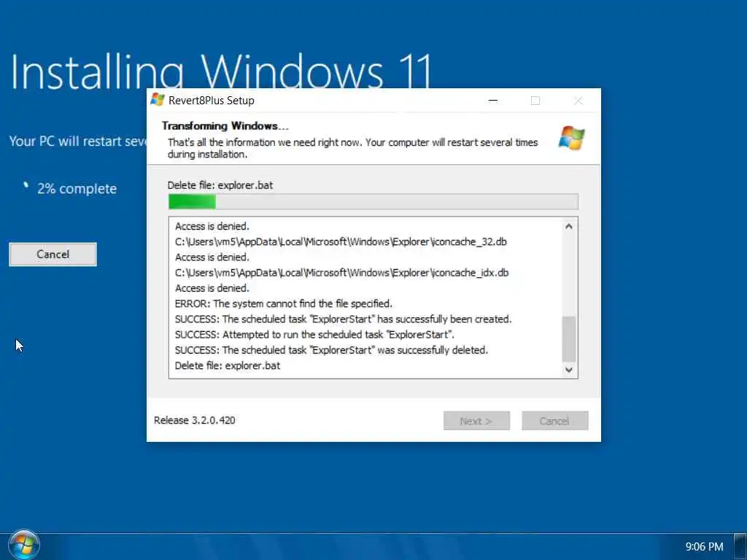This screenshot has width=747, height=560.
Task: Select the iconcache_idx.db path log line
Action: (341, 273)
